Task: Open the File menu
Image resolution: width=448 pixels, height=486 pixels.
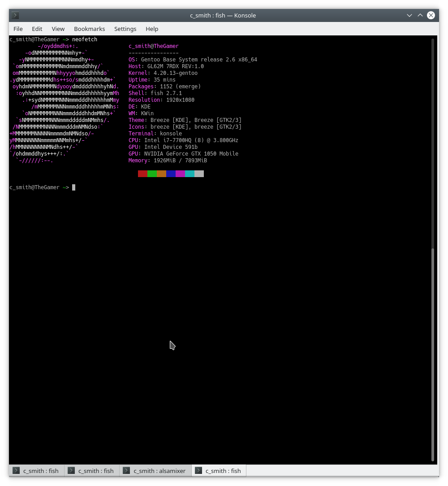Action: click(x=18, y=29)
